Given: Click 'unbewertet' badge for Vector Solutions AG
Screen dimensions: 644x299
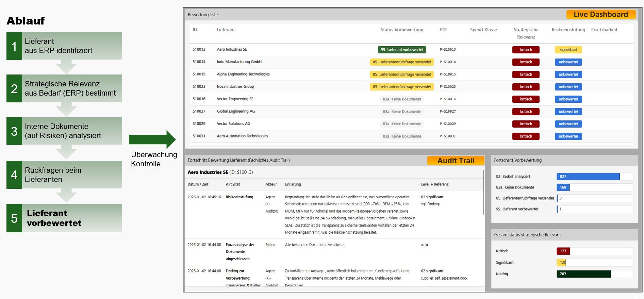Looking at the screenshot, I should coord(568,124).
